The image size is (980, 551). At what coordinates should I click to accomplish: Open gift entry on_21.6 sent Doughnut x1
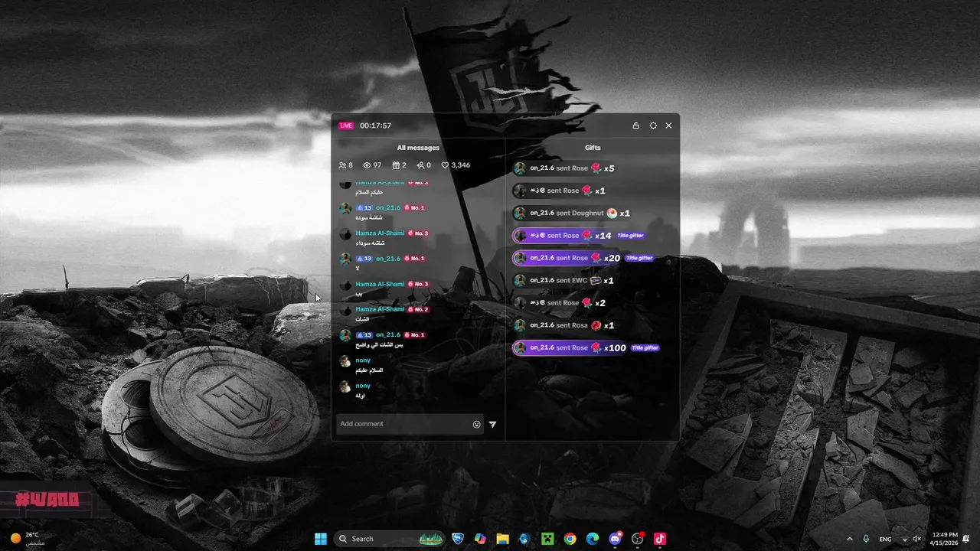pyautogui.click(x=573, y=214)
